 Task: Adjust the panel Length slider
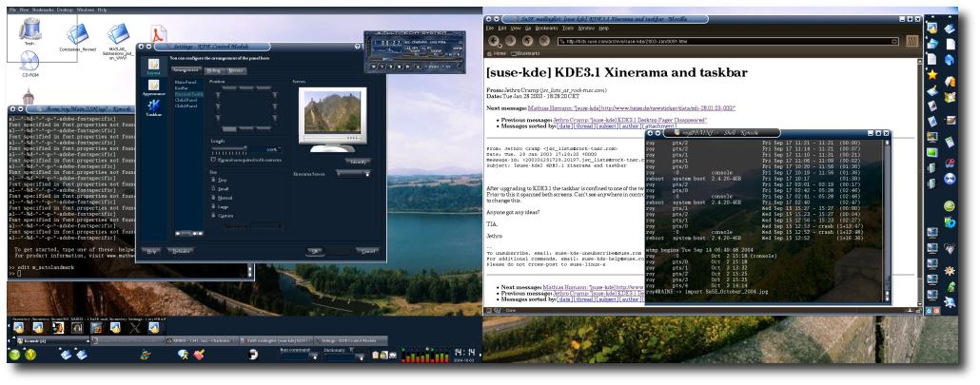point(228,149)
